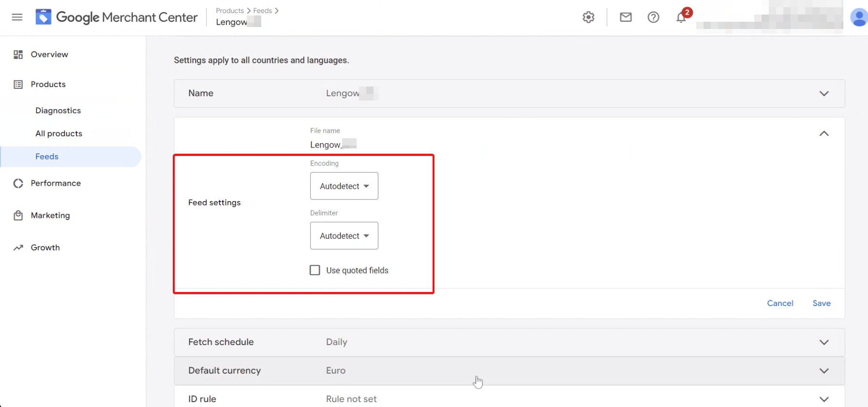
Task: Expand the Fetch schedule row
Action: (x=823, y=342)
